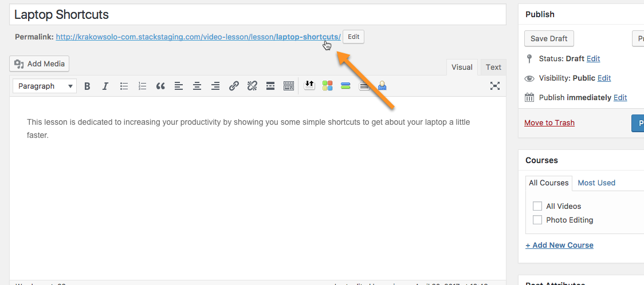
Task: Align text right
Action: tap(215, 86)
